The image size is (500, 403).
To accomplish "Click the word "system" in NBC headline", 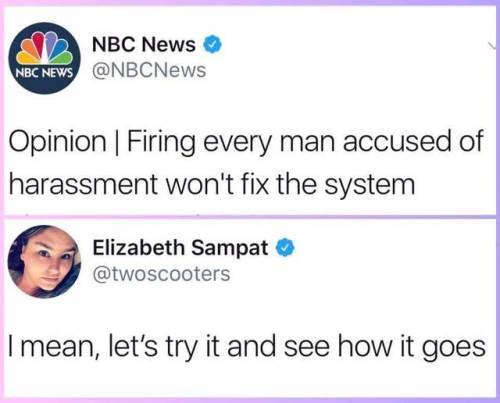I will pos(370,186).
